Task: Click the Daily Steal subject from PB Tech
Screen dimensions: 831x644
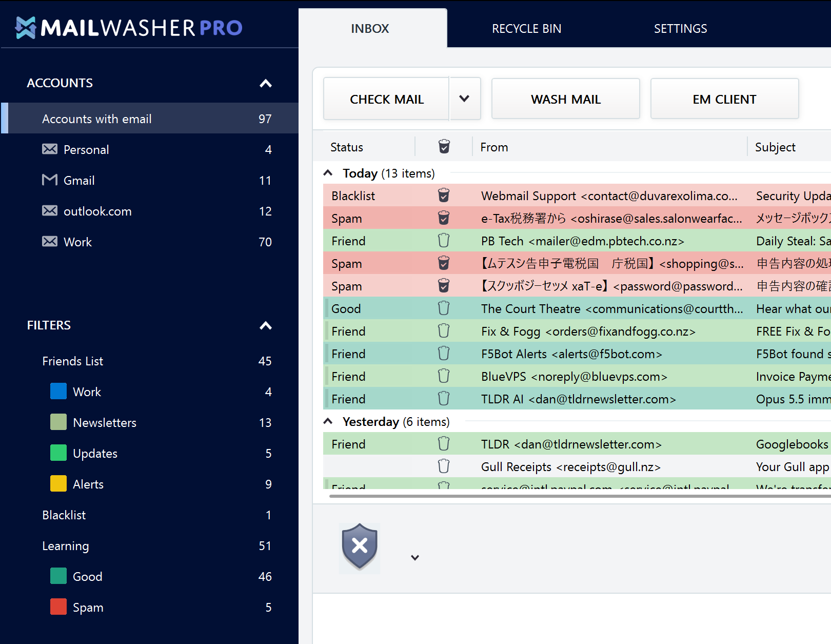Action: (x=793, y=241)
